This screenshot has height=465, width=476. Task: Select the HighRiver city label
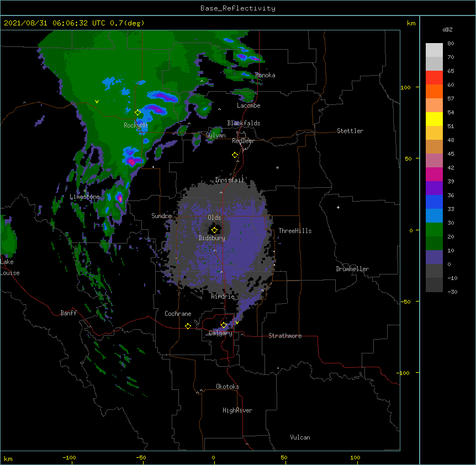[x=237, y=410]
